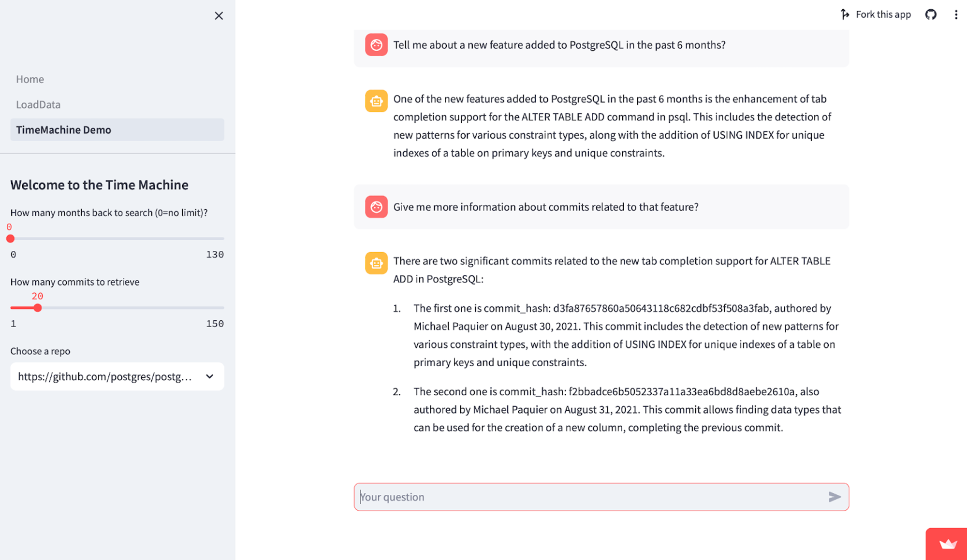Click the commits-to-retrieve slider handle
967x560 pixels.
tap(37, 307)
